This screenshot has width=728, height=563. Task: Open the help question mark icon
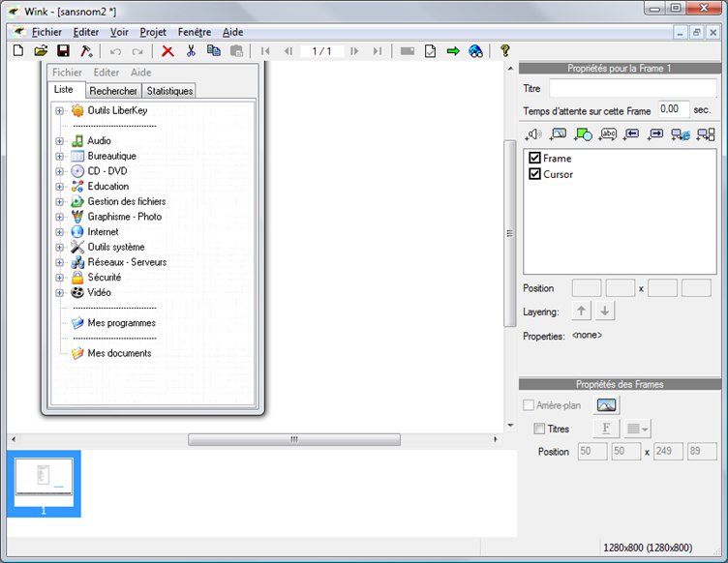504,51
